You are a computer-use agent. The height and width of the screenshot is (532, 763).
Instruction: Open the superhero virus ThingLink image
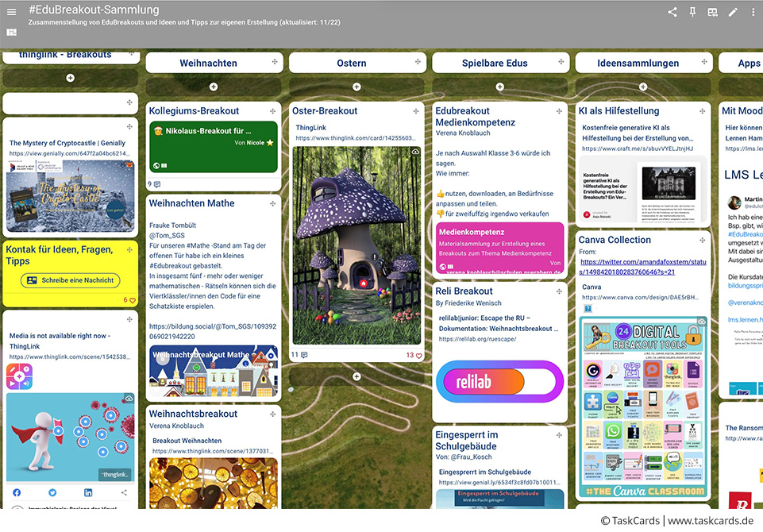tap(70, 438)
